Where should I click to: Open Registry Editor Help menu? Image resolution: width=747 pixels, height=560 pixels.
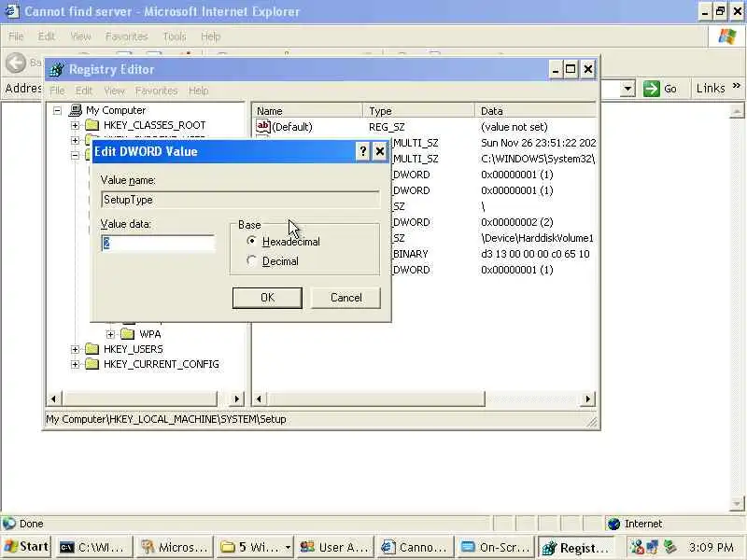[198, 91]
